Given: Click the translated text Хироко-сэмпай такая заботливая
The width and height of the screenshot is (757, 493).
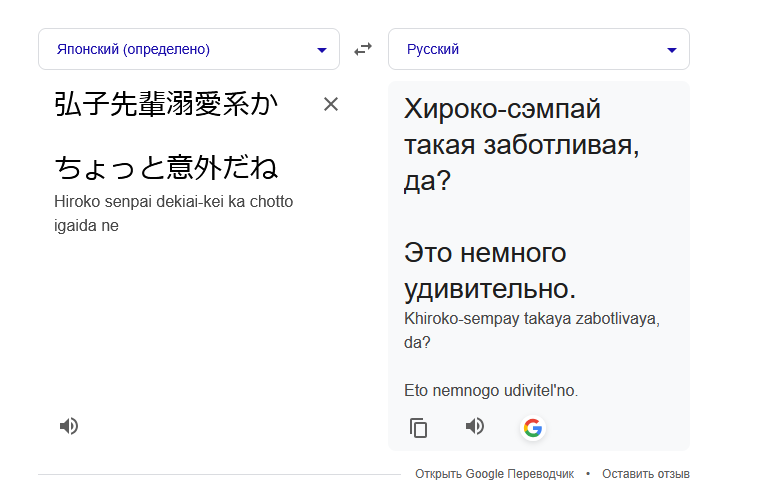Looking at the screenshot, I should pyautogui.click(x=520, y=145).
